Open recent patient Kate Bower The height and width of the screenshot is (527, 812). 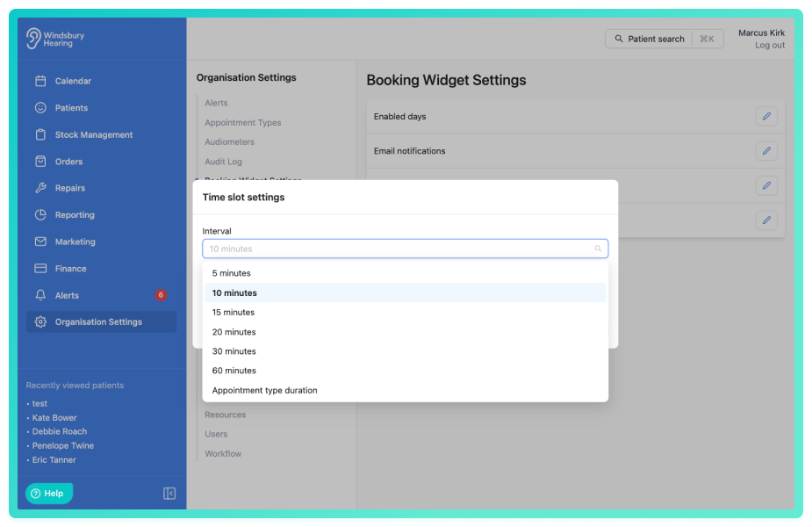[54, 417]
